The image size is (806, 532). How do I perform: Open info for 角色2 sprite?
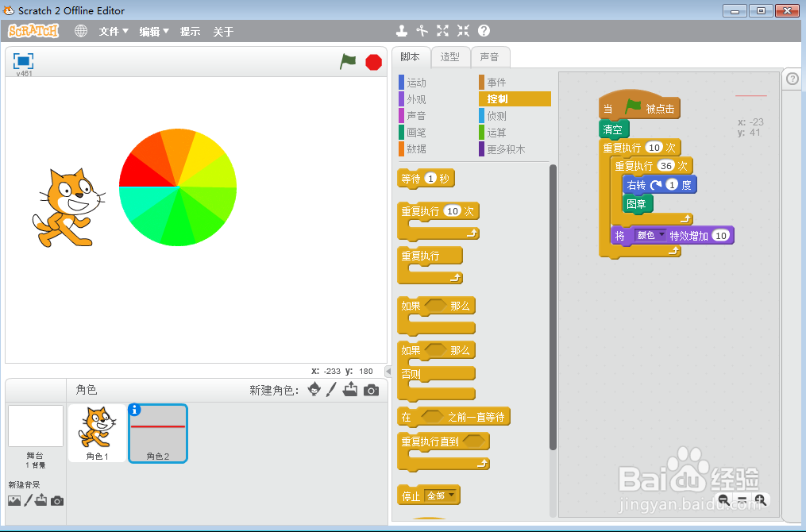pyautogui.click(x=134, y=410)
